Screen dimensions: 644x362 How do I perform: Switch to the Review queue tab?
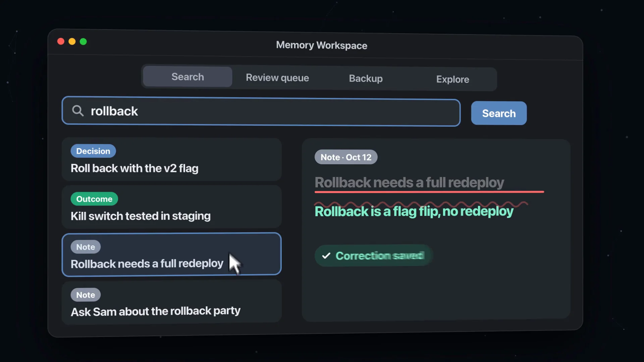coord(277,78)
